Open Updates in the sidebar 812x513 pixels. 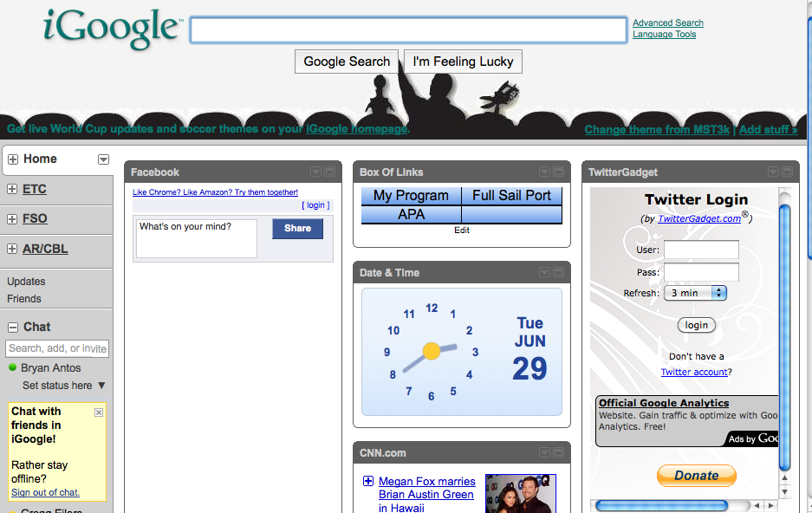click(26, 282)
